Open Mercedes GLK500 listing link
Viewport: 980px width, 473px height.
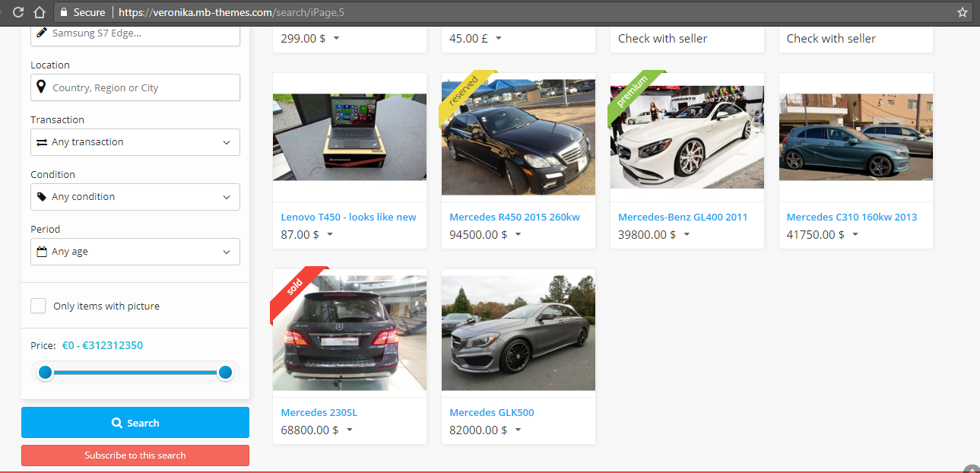point(492,412)
